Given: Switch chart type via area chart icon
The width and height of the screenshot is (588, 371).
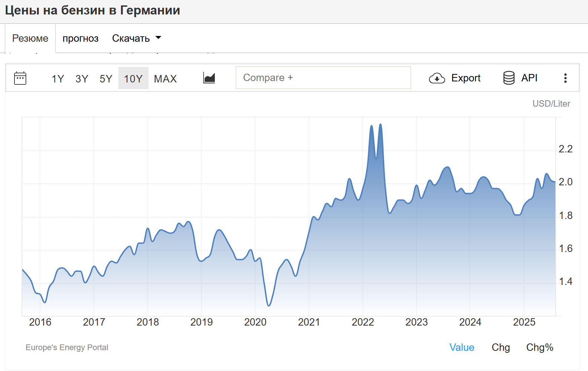Looking at the screenshot, I should pyautogui.click(x=209, y=78).
